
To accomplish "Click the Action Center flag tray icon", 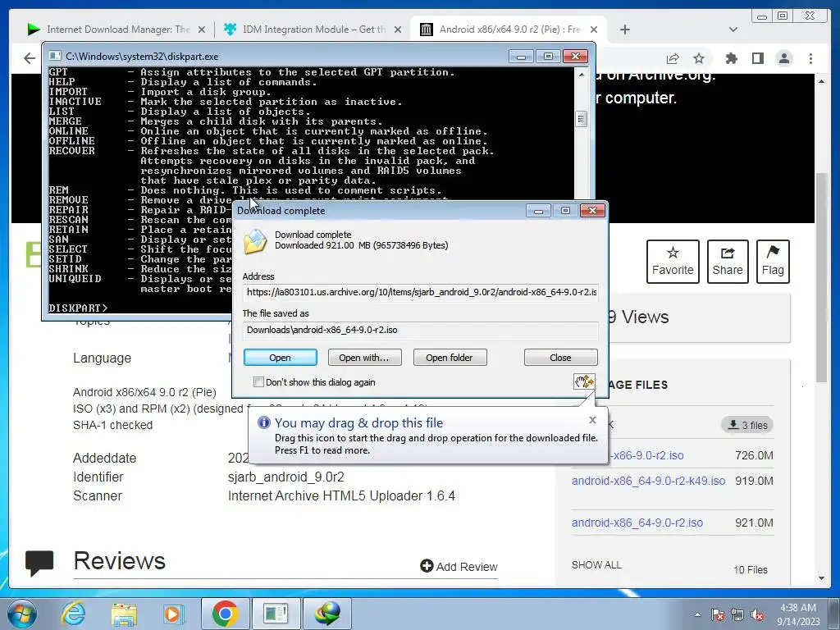I will (x=718, y=614).
